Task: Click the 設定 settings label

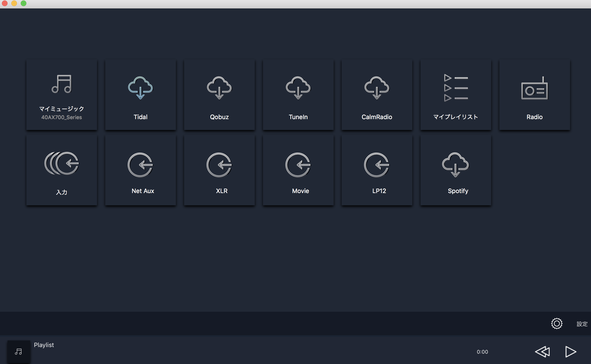Action: (582, 324)
